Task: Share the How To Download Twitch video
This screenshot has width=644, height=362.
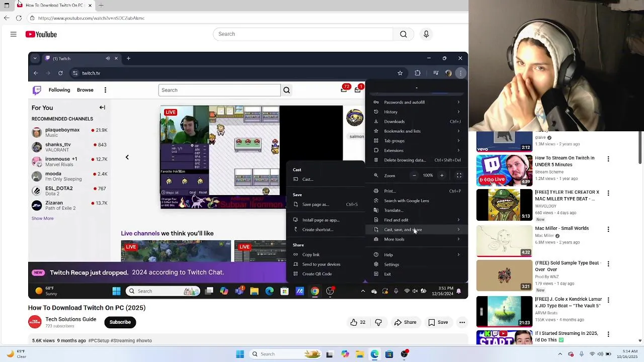Action: coord(406,322)
